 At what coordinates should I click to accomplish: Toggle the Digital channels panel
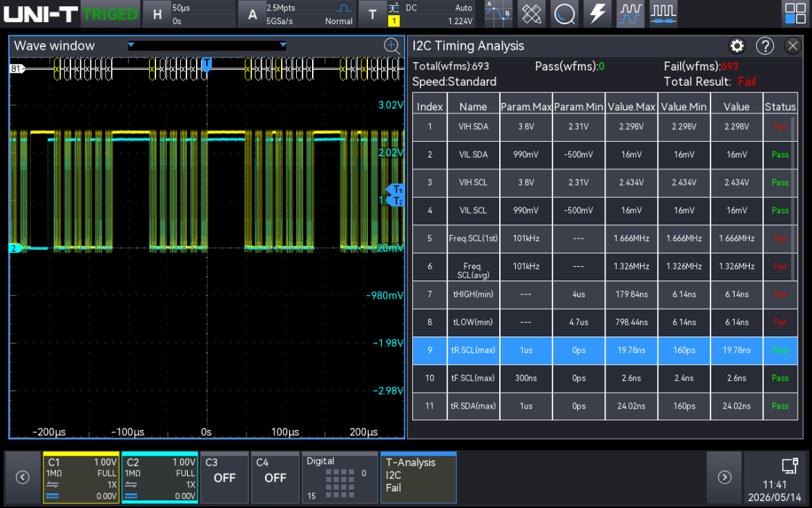point(340,478)
